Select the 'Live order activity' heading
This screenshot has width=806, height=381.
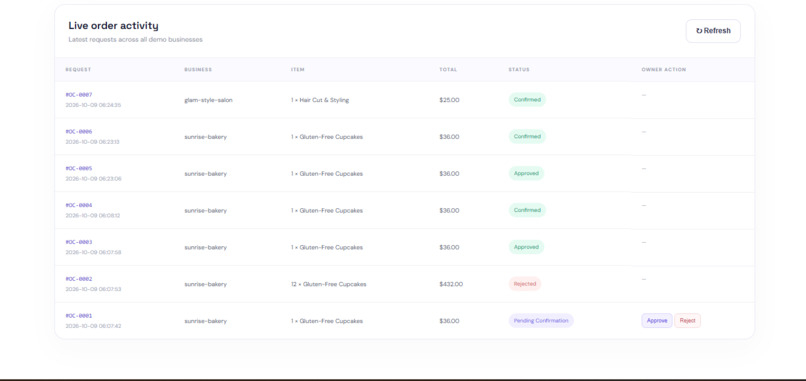pyautogui.click(x=114, y=26)
